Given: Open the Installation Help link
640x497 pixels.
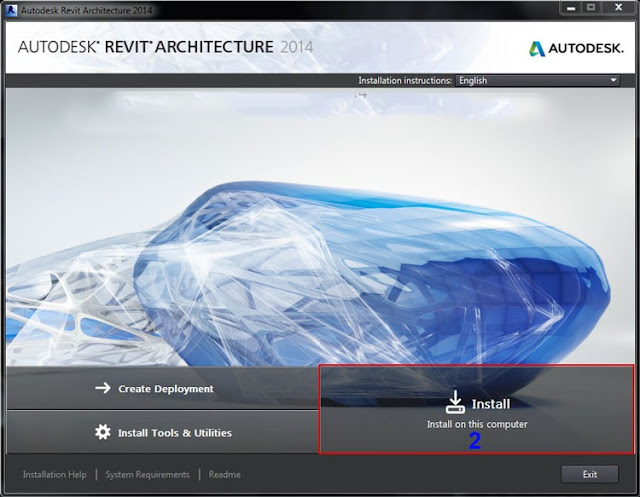Looking at the screenshot, I should click(x=55, y=475).
